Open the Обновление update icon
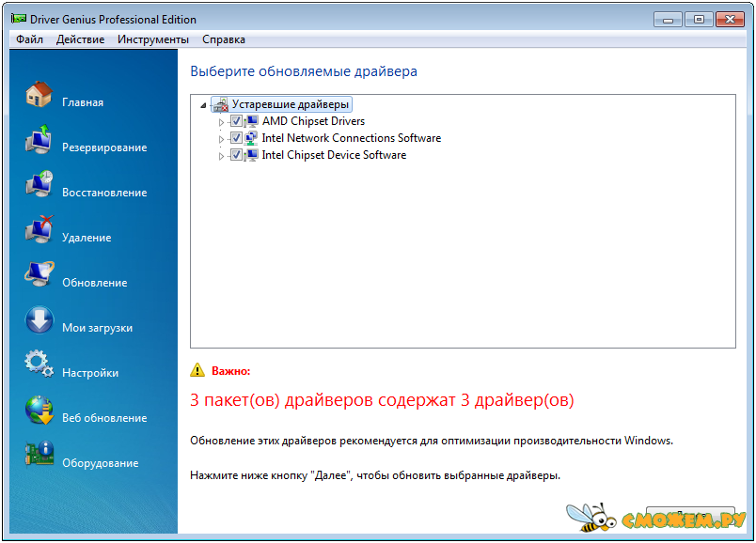 (39, 274)
